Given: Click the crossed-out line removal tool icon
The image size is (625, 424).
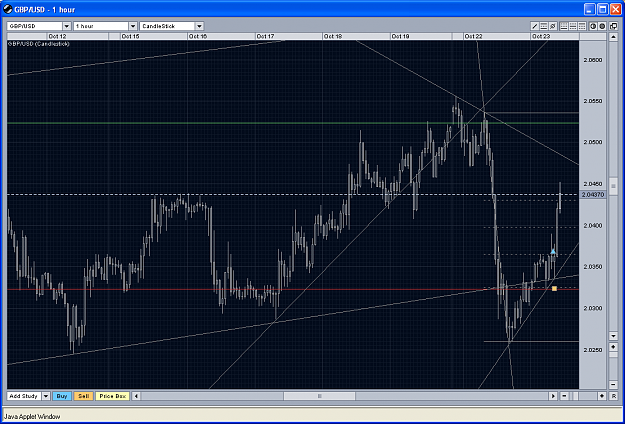Looking at the screenshot, I should [x=553, y=26].
